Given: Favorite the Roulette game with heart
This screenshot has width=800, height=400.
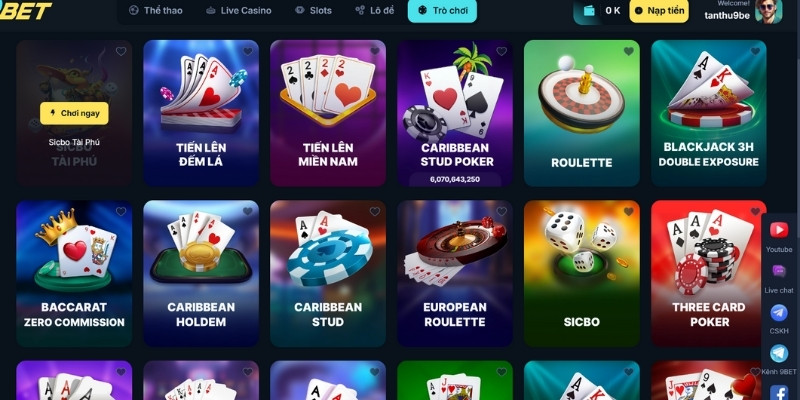Looking at the screenshot, I should pos(629,51).
